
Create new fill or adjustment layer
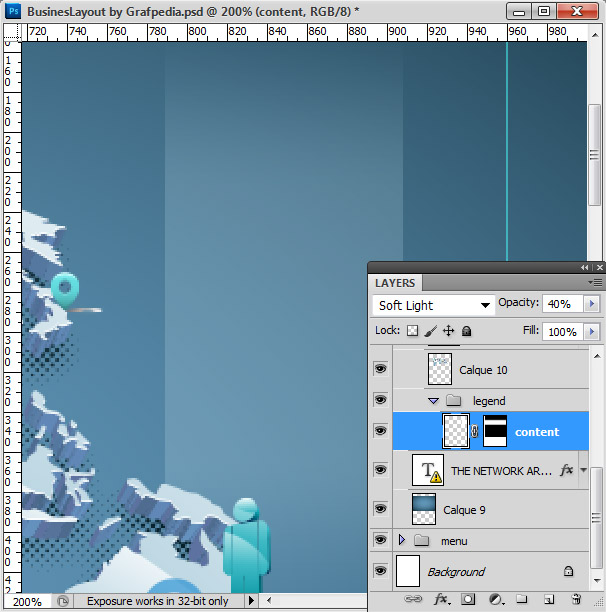(495, 599)
